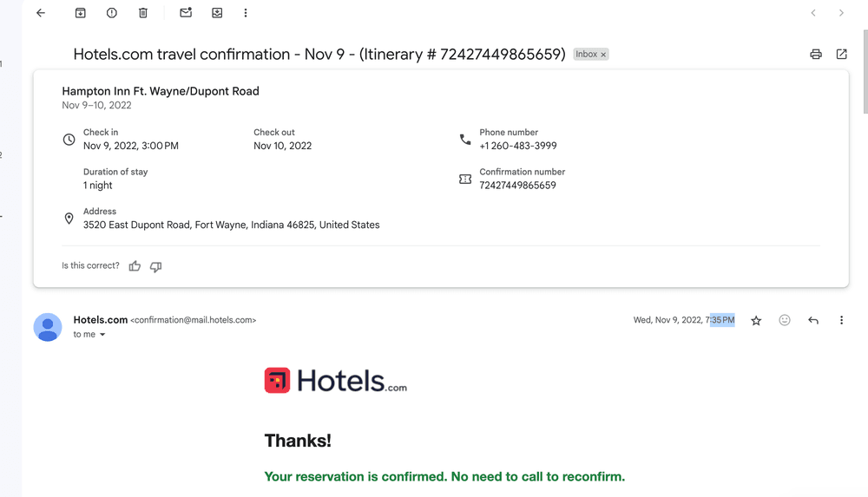
Task: Remove the Inbox label from the conversation
Action: (x=603, y=55)
